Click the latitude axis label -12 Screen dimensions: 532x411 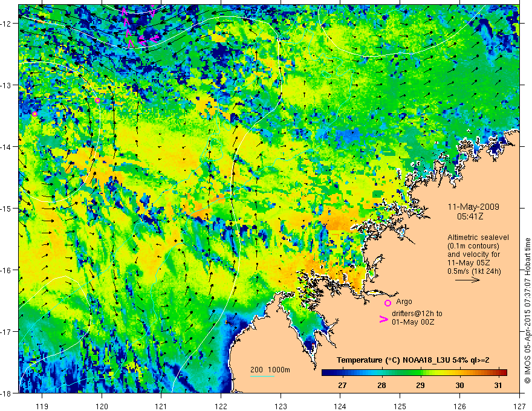[x=7, y=24]
